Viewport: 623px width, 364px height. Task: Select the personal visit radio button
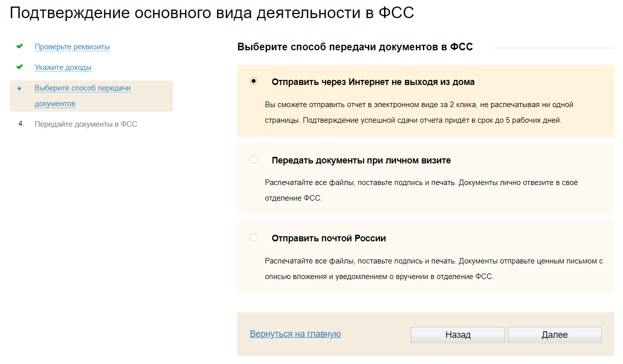[x=254, y=160]
